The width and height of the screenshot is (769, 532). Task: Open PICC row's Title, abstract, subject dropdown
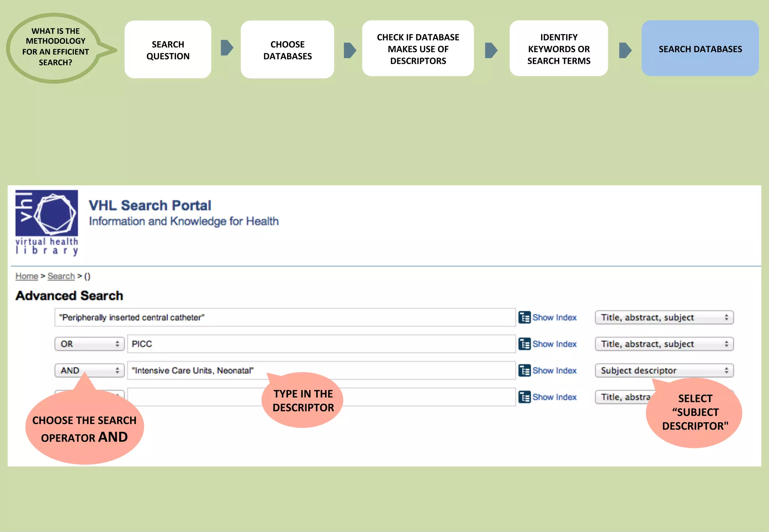pos(664,344)
